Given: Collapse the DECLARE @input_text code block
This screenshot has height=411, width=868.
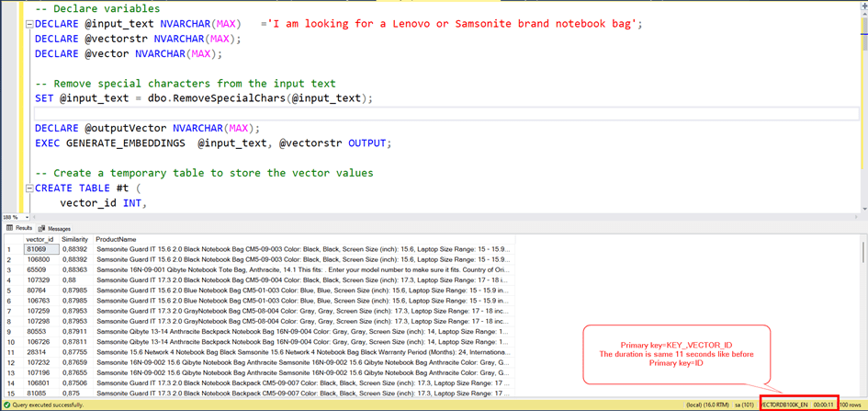Looking at the screenshot, I should 29,24.
